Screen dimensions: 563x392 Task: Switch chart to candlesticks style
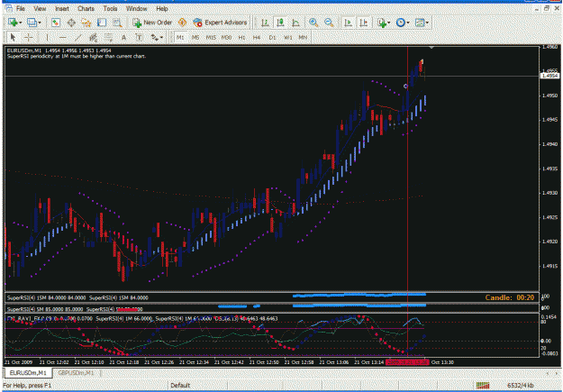(280, 23)
